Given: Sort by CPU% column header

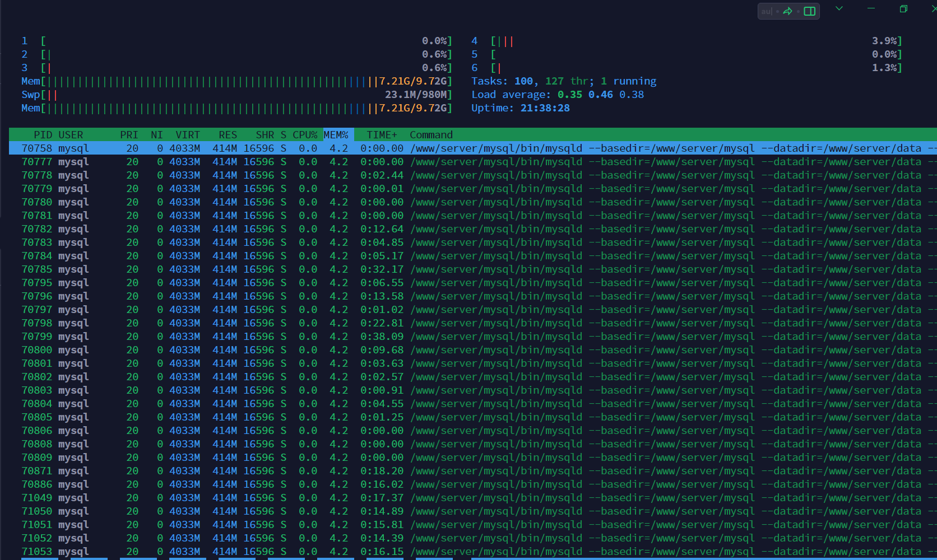Looking at the screenshot, I should [305, 135].
